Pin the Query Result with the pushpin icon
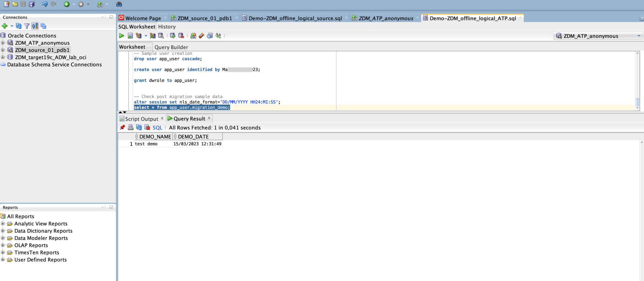 [x=122, y=127]
